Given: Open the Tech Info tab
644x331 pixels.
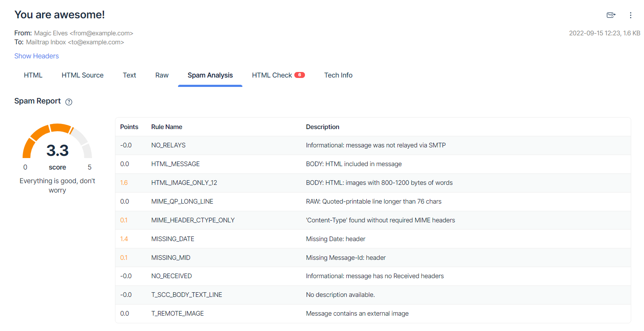Looking at the screenshot, I should (338, 75).
